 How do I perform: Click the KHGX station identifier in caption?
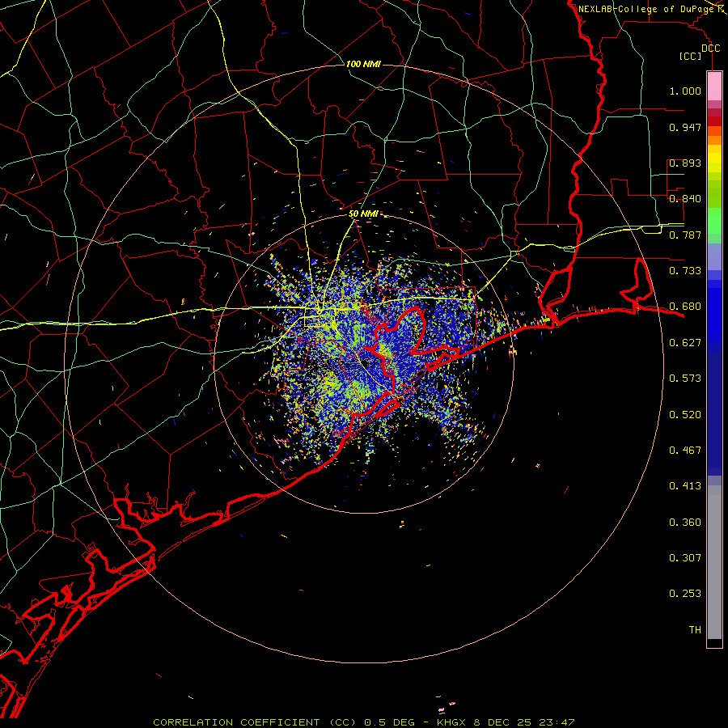coord(451,722)
